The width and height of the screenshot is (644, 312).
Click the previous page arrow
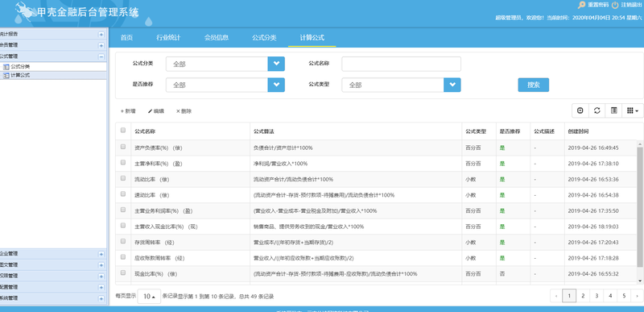click(556, 296)
